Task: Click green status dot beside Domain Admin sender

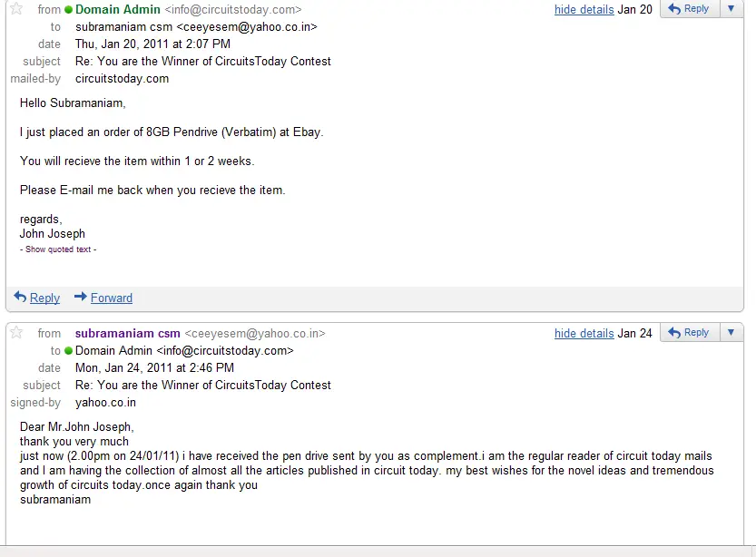Action: [68, 9]
